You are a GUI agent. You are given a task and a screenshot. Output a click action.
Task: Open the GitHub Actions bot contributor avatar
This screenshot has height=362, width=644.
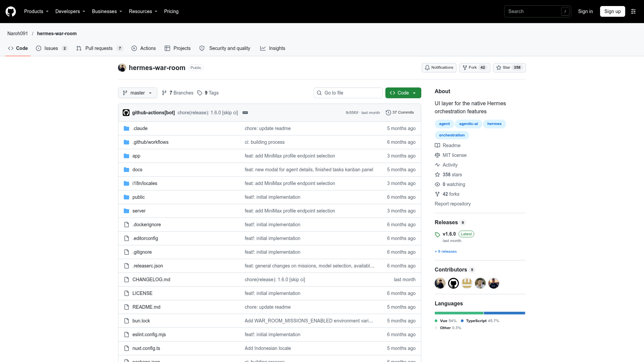tap(453, 283)
